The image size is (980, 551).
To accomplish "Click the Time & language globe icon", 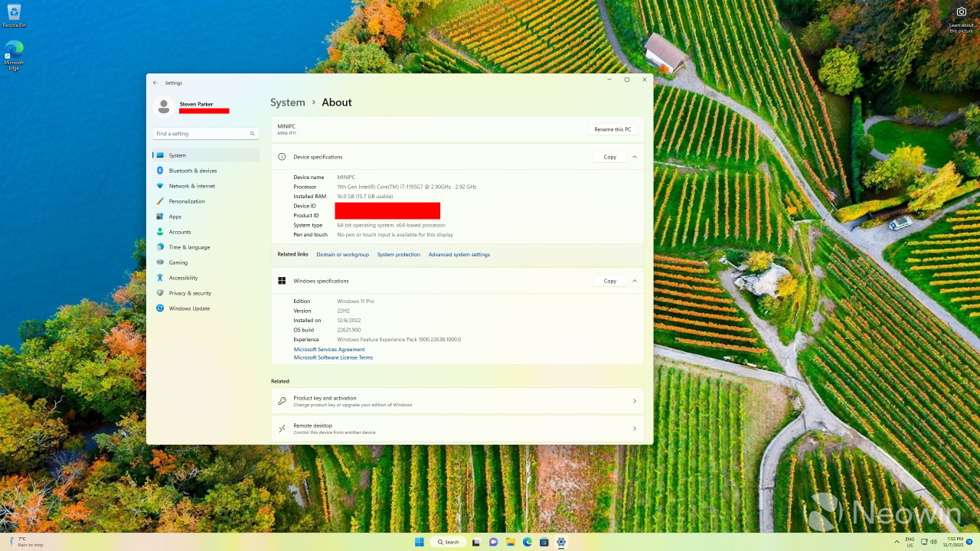I will (160, 247).
